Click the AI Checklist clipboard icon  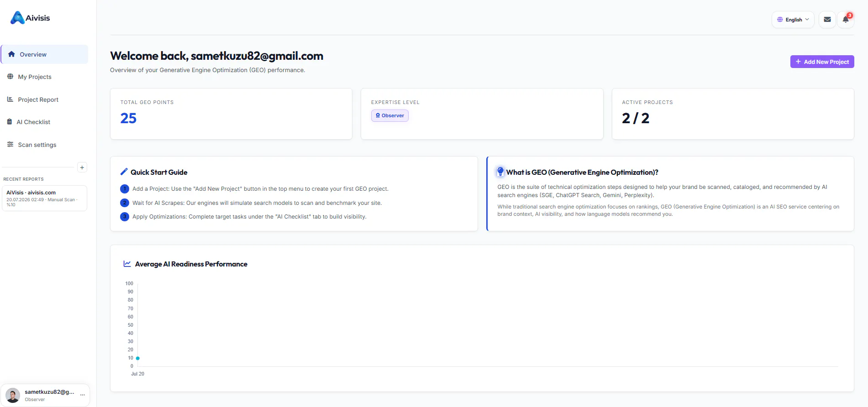10,122
